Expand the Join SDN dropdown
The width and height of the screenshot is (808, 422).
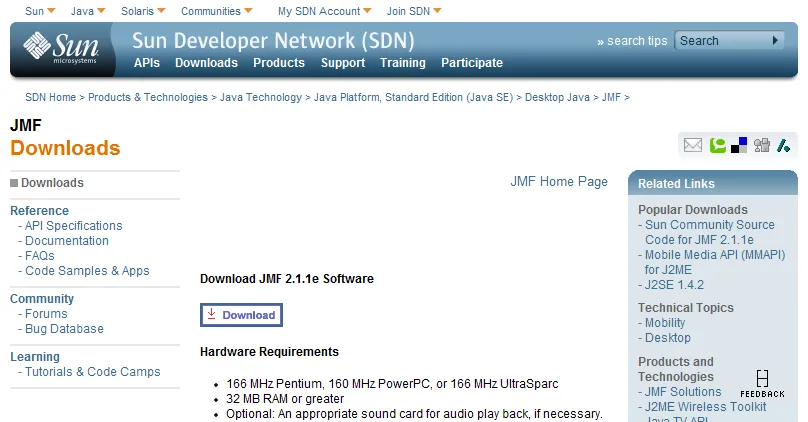tap(414, 11)
